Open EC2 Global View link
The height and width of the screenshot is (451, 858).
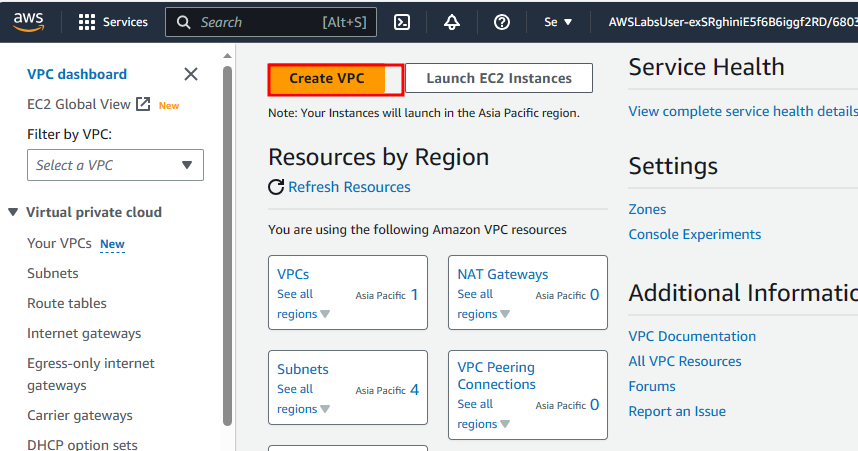coord(79,104)
